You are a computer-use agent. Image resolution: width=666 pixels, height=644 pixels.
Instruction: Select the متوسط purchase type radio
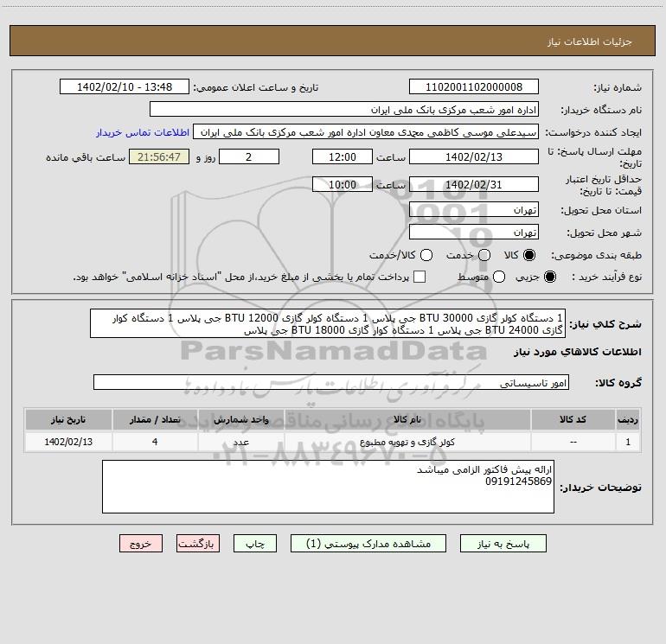tap(499, 277)
